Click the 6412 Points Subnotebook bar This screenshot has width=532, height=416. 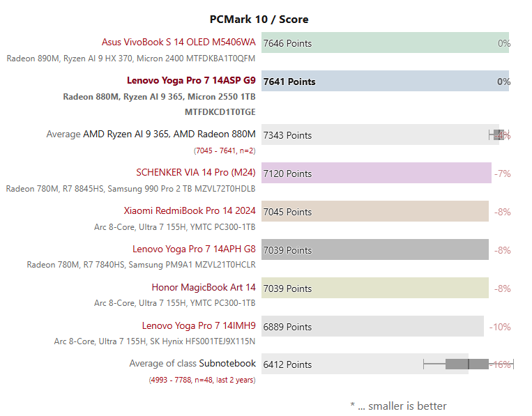click(365, 364)
